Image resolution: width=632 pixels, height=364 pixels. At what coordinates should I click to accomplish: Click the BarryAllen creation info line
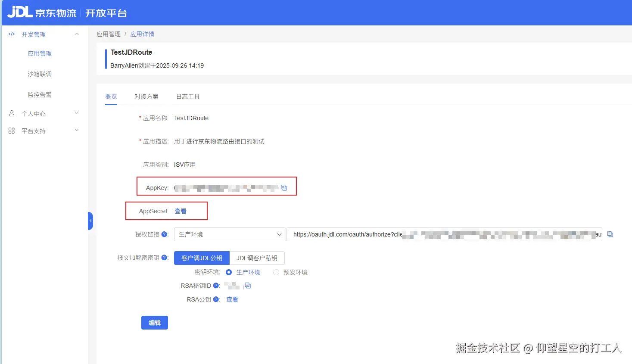tap(157, 65)
